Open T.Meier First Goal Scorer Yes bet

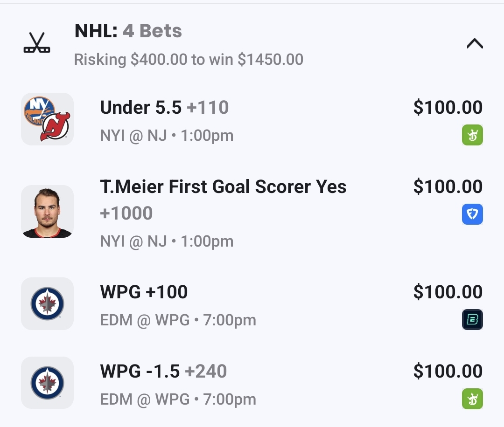tap(223, 187)
